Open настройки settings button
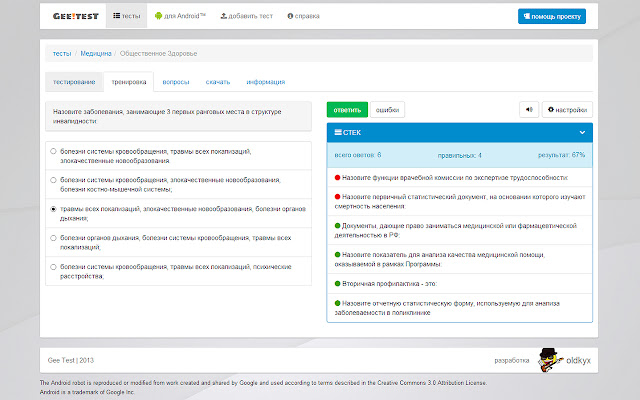The image size is (640, 400). 567,110
